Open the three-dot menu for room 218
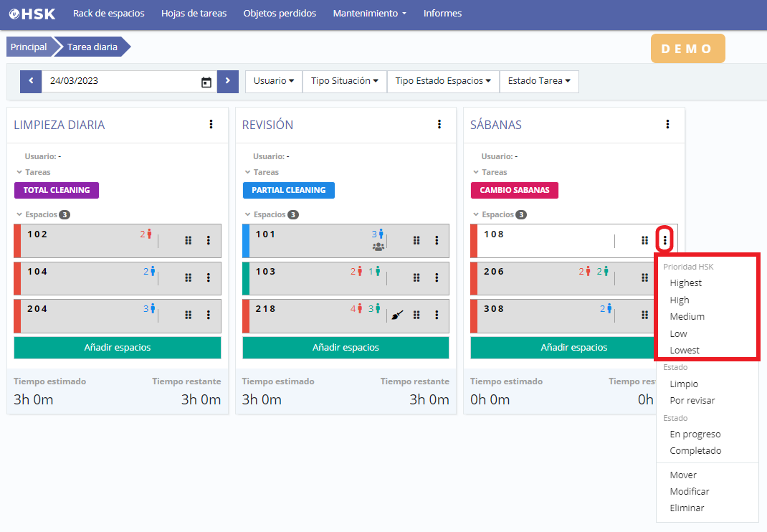This screenshot has height=532, width=767. (x=437, y=315)
